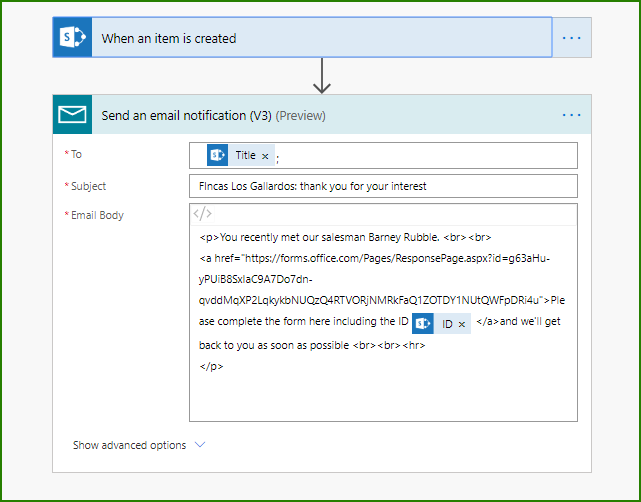641x502 pixels.
Task: Remove the Title token from To field
Action: click(265, 156)
